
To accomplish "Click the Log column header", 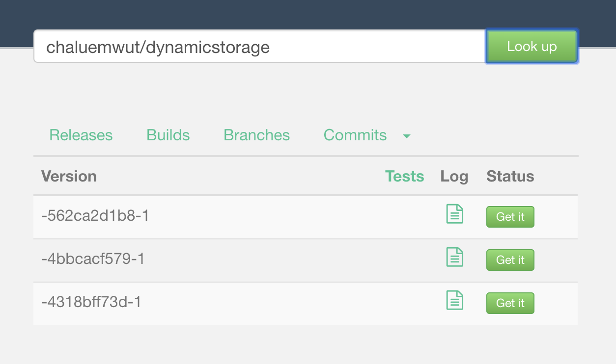I will coord(454,177).
